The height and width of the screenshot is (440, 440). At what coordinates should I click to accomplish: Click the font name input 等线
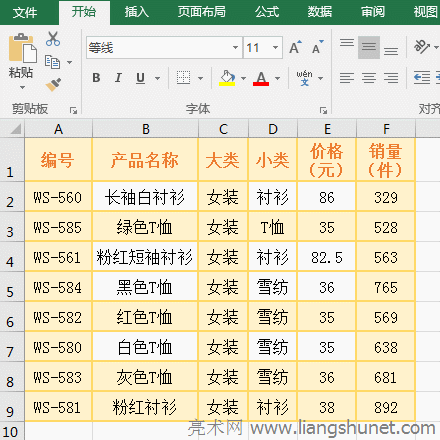(159, 47)
